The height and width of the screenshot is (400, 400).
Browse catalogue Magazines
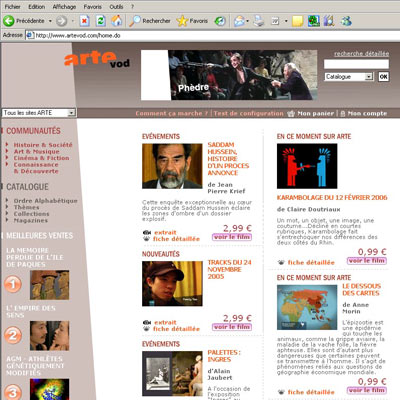click(x=31, y=221)
